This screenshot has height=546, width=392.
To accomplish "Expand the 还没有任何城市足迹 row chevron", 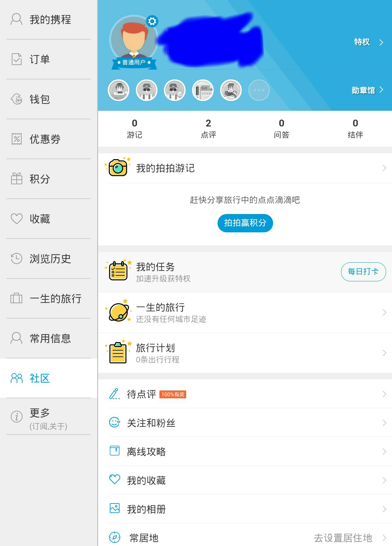I will 384,313.
